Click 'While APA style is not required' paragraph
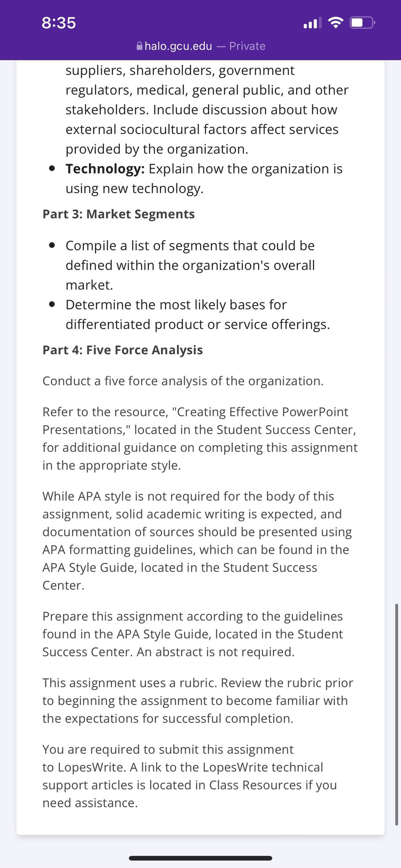The height and width of the screenshot is (868, 401). pyautogui.click(x=197, y=541)
